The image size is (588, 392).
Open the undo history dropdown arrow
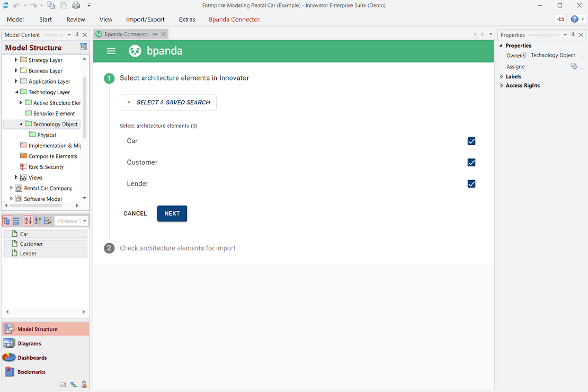(25, 5)
